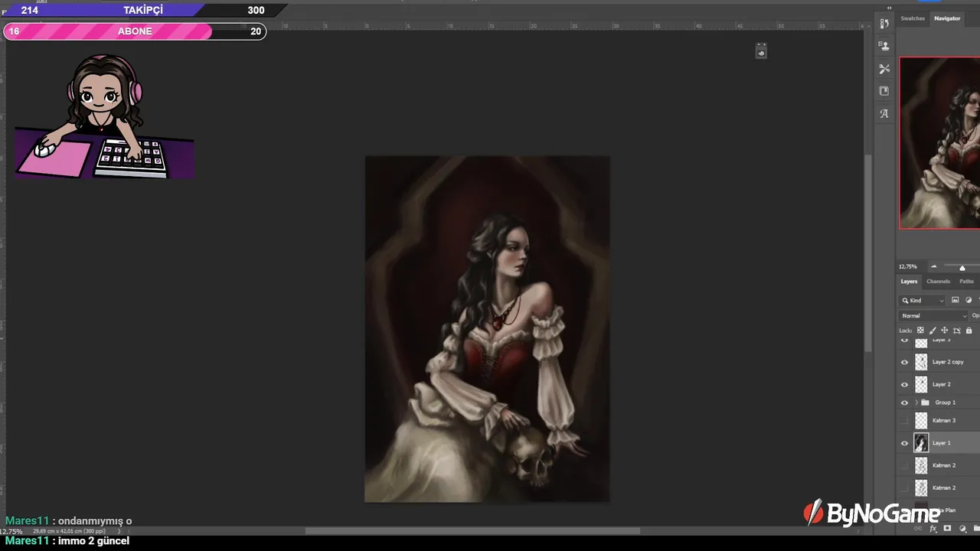980x551 pixels.
Task: Switch to the Swatches tab
Action: tap(913, 18)
